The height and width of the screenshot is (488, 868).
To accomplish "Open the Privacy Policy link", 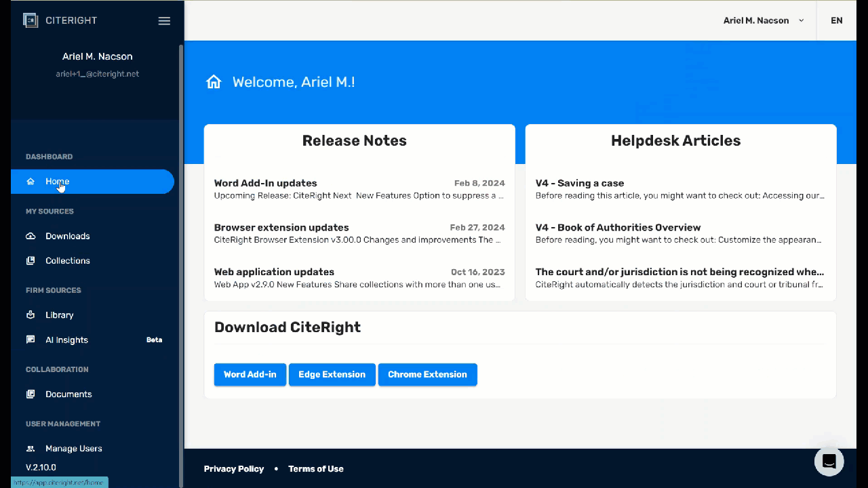I will (x=234, y=468).
